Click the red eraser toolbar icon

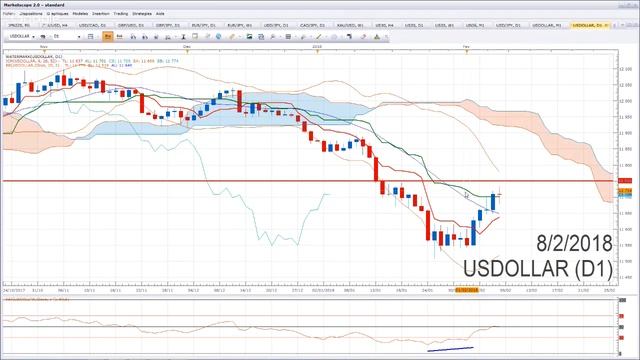(x=363, y=37)
